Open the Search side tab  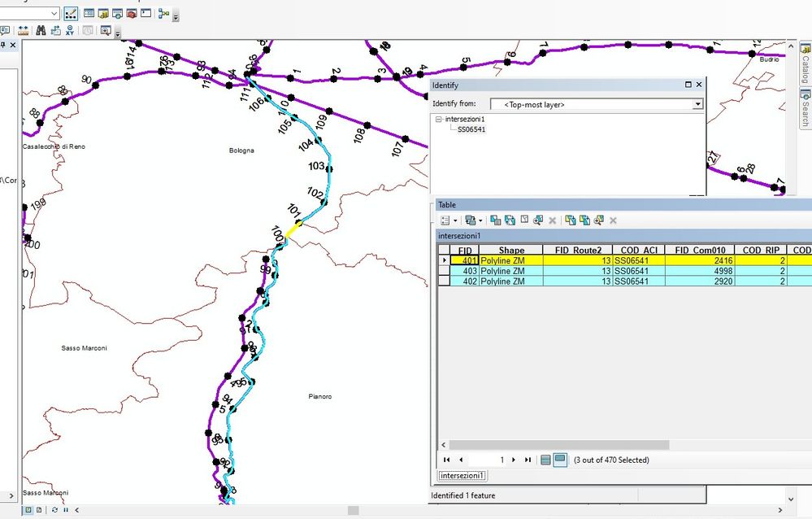805,108
